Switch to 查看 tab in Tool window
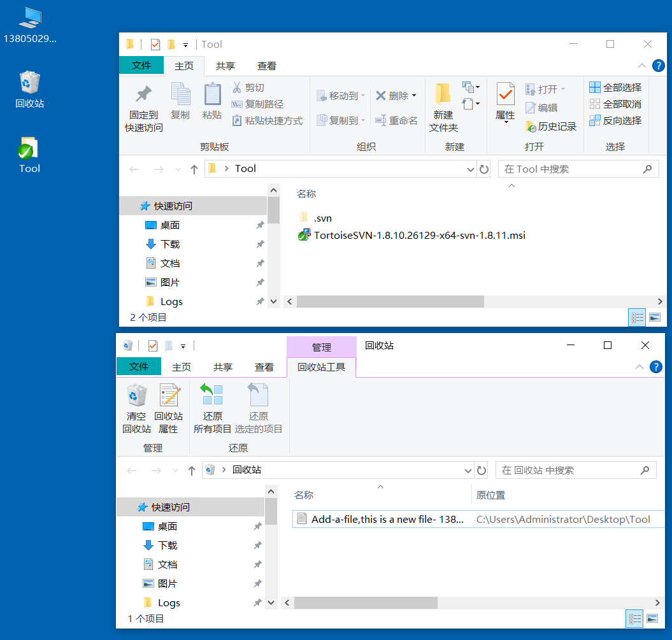This screenshot has height=640, width=672. pyautogui.click(x=267, y=66)
